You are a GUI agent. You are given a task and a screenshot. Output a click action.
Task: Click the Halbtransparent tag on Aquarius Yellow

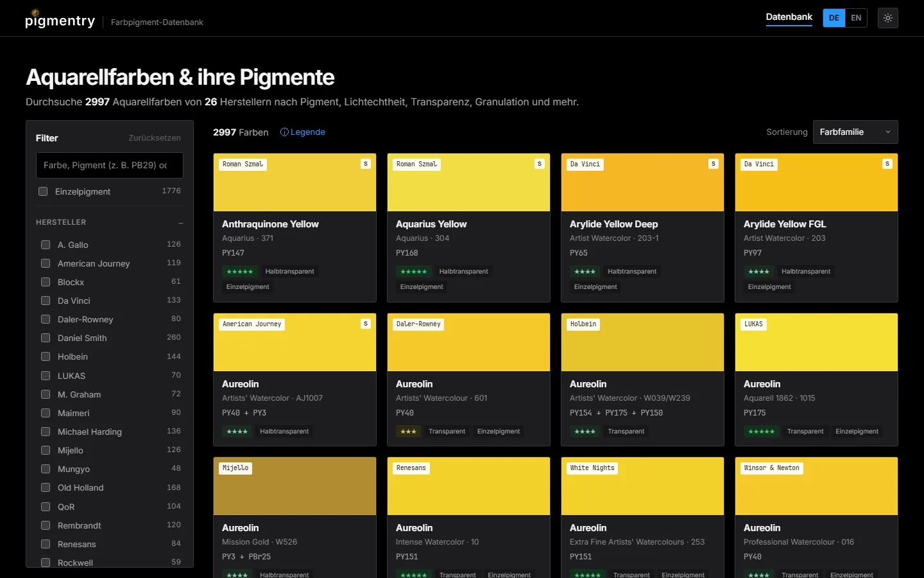point(463,272)
